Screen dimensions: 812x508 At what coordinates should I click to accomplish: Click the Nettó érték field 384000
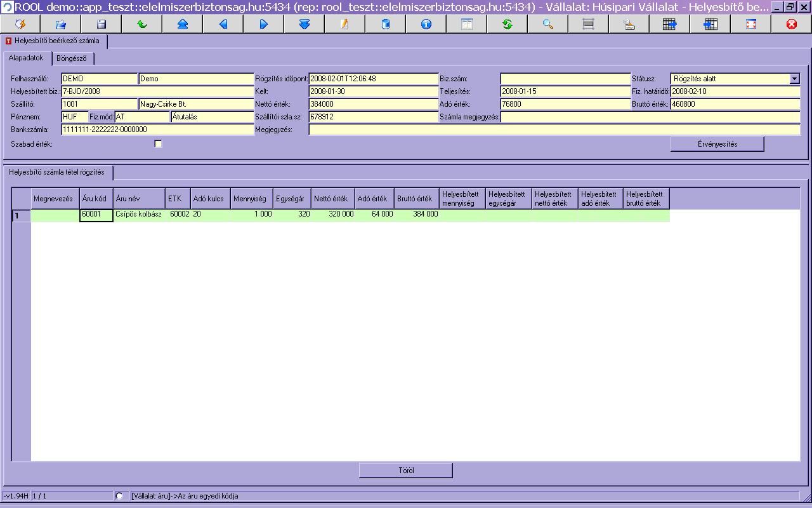[374, 104]
